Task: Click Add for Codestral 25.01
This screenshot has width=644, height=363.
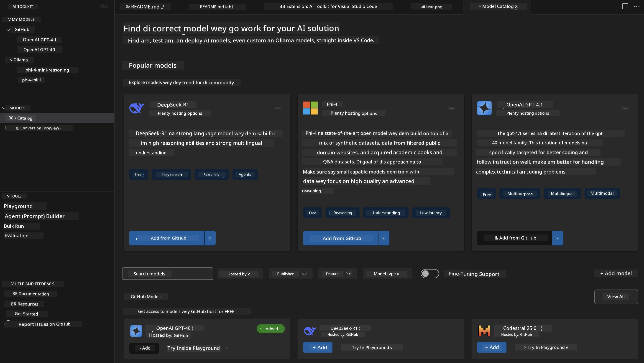Action: (492, 348)
